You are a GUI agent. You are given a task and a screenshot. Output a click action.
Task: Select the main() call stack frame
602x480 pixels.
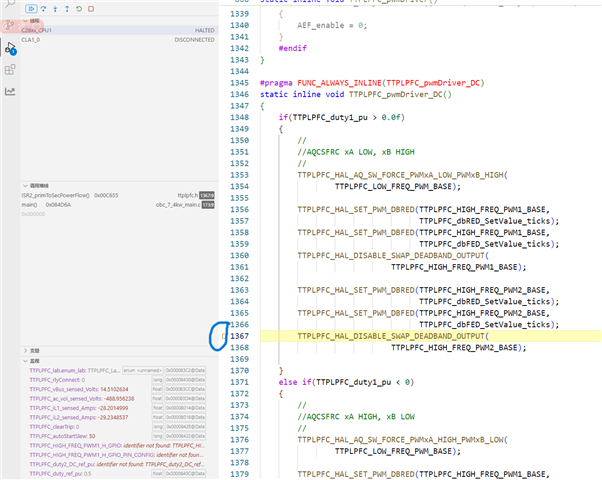tap(118, 205)
